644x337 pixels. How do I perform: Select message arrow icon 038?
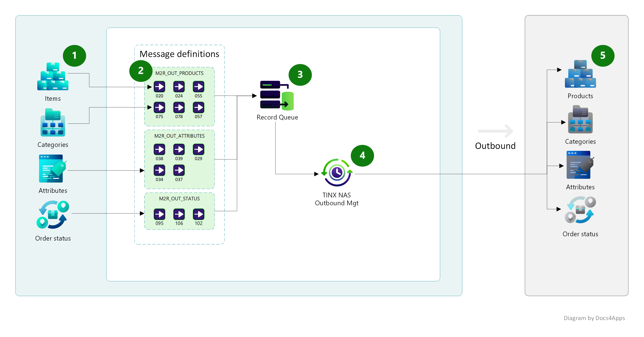click(159, 149)
